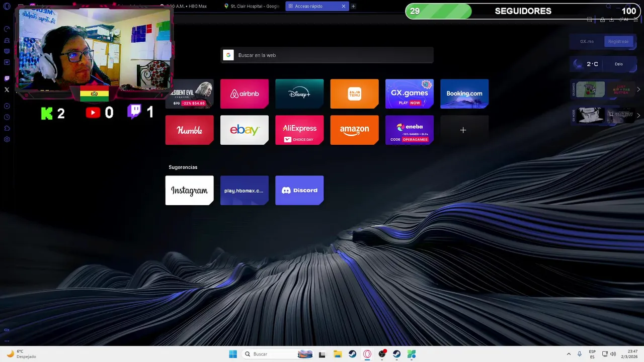Screen dimensions: 644x362
Task: Open Twitch panel in Opera sidebar
Action: click(7, 78)
